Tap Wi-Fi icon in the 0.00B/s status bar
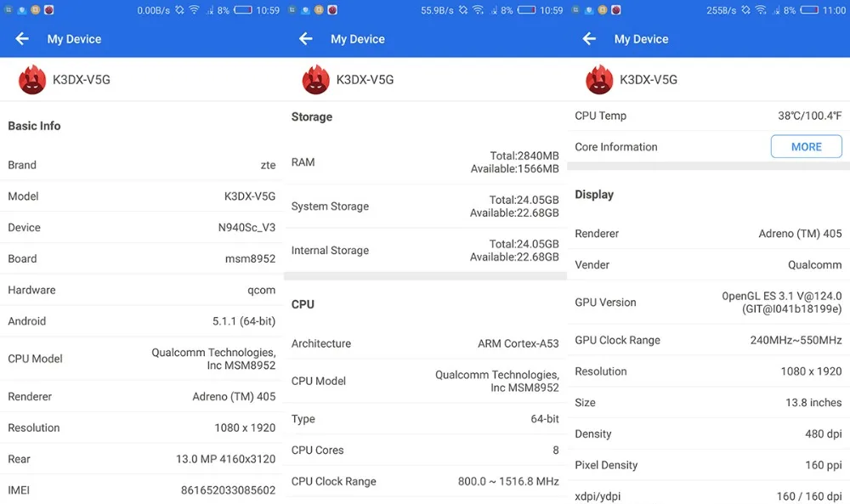This screenshot has height=504, width=850. tap(194, 9)
